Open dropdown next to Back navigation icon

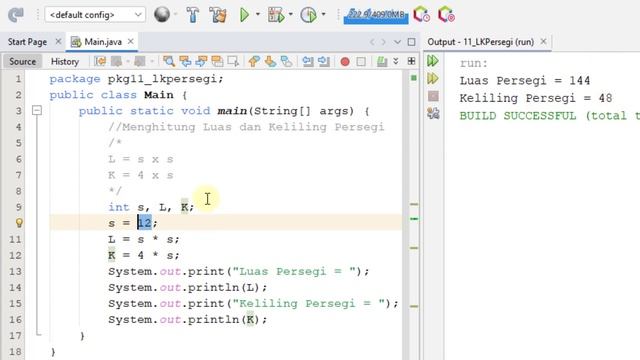point(128,62)
